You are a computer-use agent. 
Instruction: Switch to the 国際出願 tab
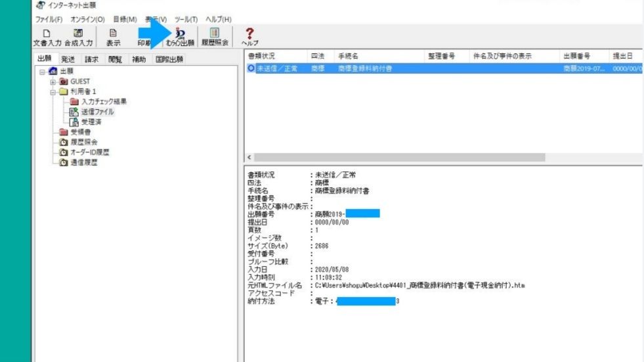(169, 58)
